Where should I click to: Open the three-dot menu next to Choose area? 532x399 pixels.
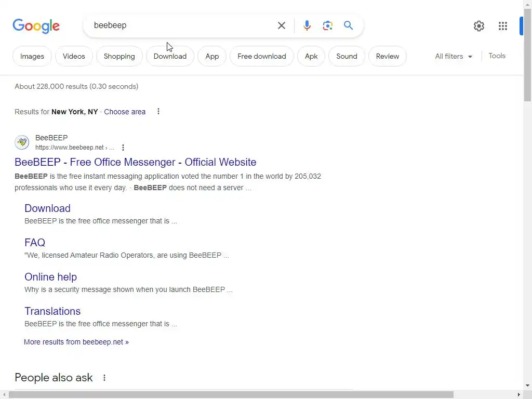[x=158, y=111]
